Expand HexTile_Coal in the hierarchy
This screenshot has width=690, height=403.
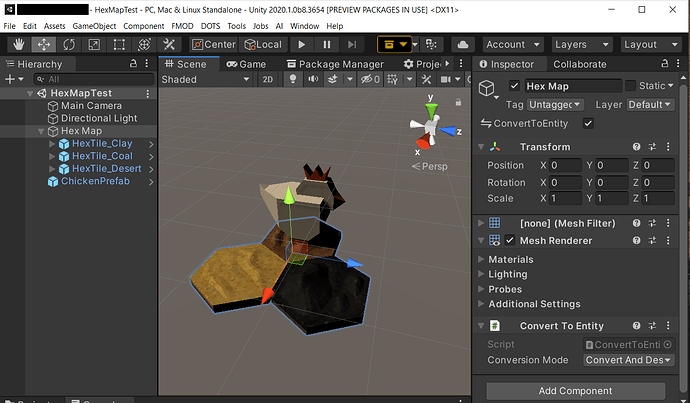pos(51,156)
